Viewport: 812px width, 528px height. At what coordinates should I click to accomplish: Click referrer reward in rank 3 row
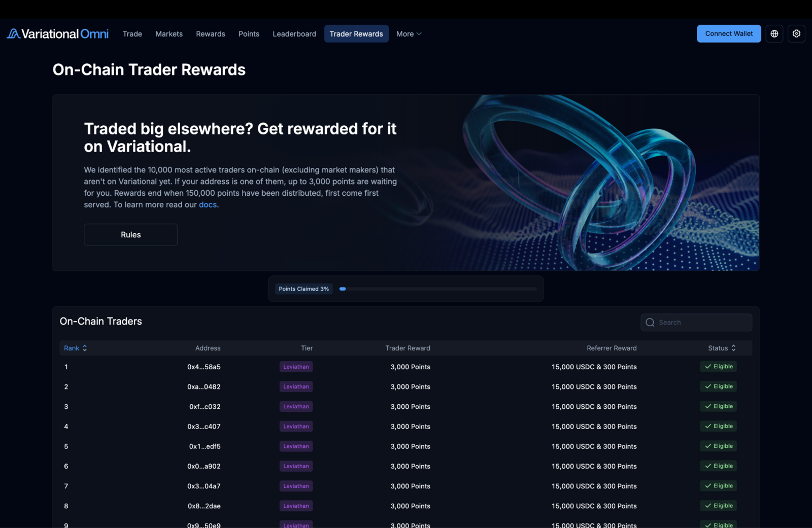(594, 407)
